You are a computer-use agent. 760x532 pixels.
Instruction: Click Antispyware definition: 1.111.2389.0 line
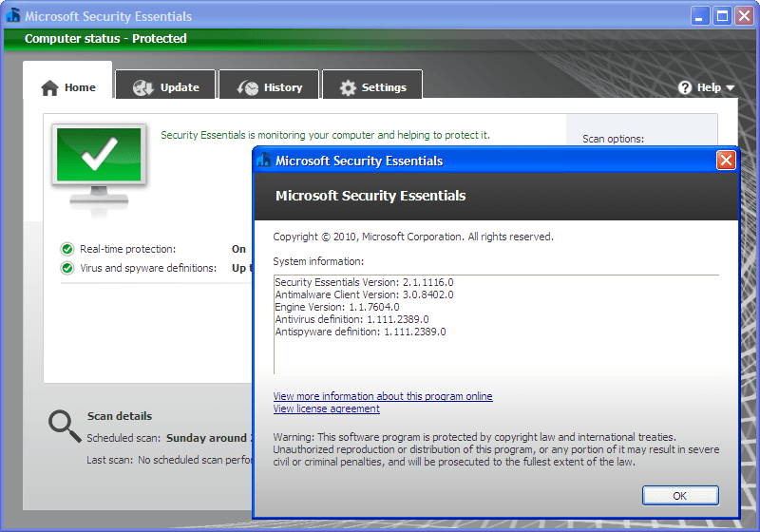coord(360,332)
